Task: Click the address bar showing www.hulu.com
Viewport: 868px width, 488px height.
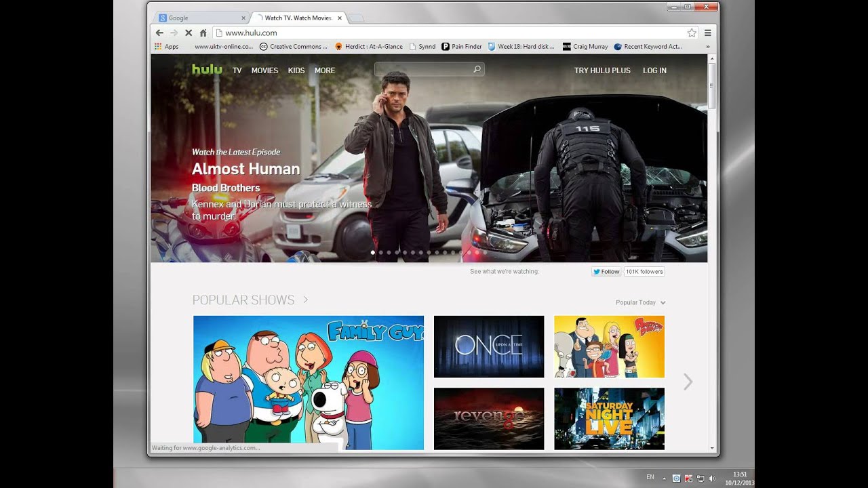Action: tap(454, 33)
